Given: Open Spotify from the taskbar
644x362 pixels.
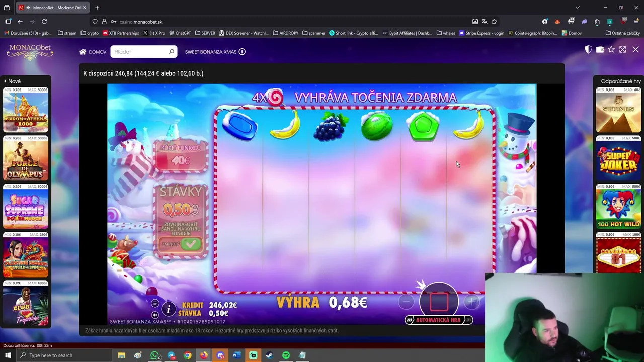Looking at the screenshot, I should coord(286,355).
